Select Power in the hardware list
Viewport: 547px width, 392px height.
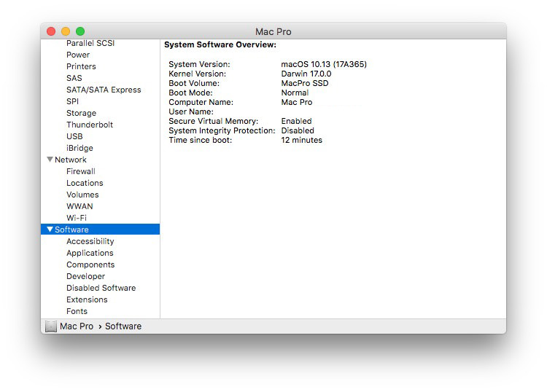click(x=78, y=55)
